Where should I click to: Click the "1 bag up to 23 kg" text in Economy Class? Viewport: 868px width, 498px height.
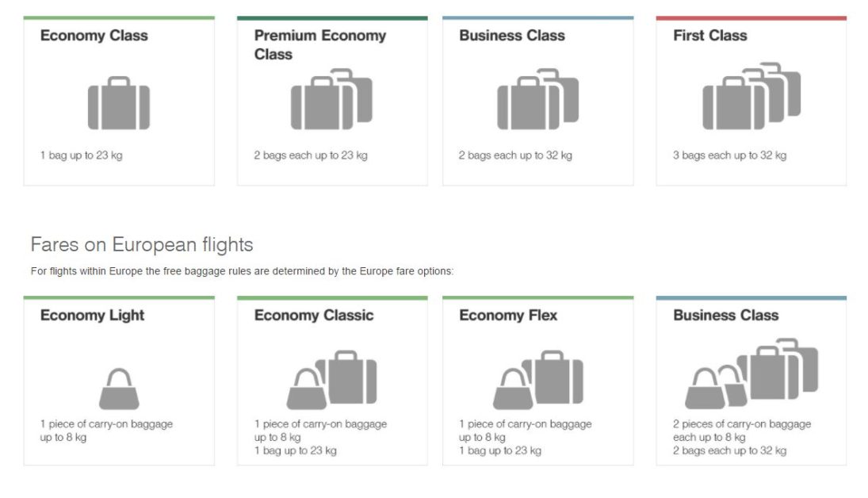81,155
